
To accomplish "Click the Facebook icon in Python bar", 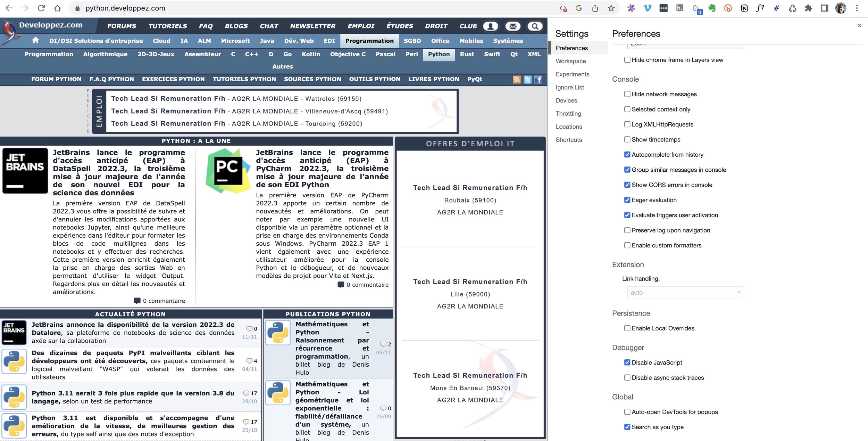I will point(538,80).
